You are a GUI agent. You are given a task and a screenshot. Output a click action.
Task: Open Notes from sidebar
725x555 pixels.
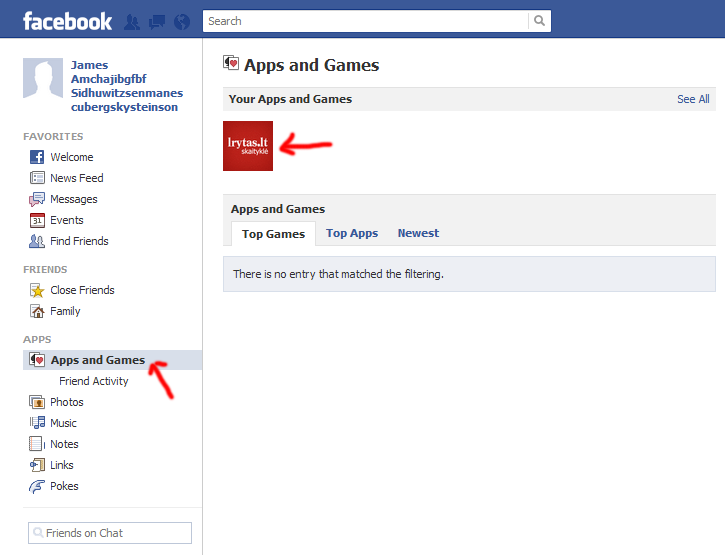64,444
